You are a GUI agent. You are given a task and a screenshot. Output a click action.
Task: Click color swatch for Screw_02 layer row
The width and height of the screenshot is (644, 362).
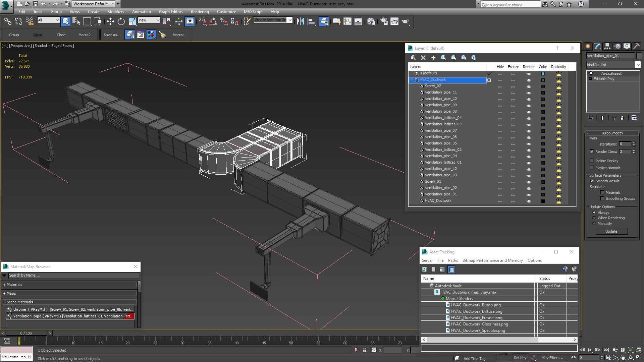543,86
